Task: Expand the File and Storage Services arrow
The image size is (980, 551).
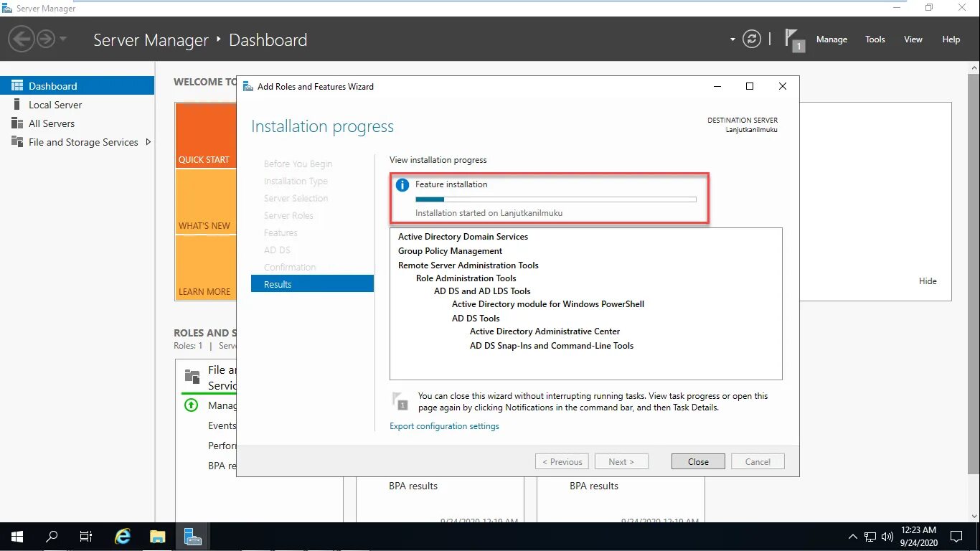Action: (x=149, y=142)
